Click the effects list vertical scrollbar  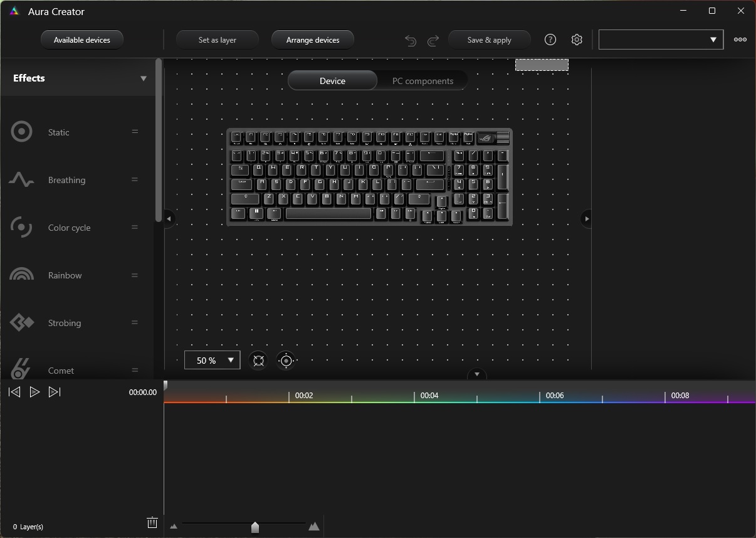(x=159, y=140)
